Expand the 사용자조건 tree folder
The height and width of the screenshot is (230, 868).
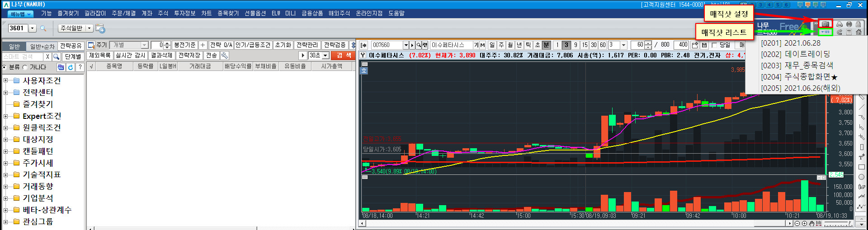(x=5, y=80)
